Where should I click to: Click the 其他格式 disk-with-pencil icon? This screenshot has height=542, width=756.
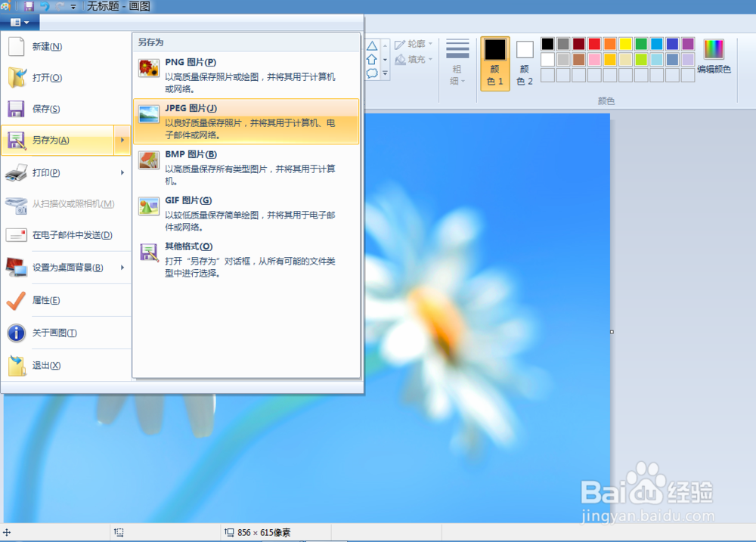tap(149, 252)
